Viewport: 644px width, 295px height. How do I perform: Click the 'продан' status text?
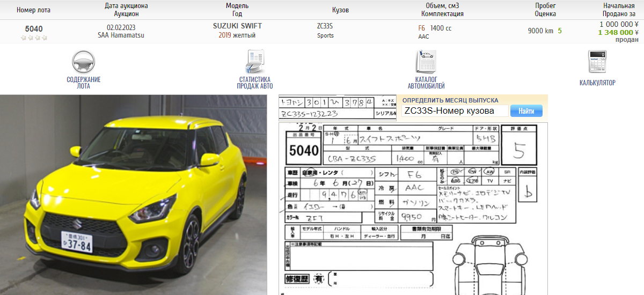coord(627,40)
